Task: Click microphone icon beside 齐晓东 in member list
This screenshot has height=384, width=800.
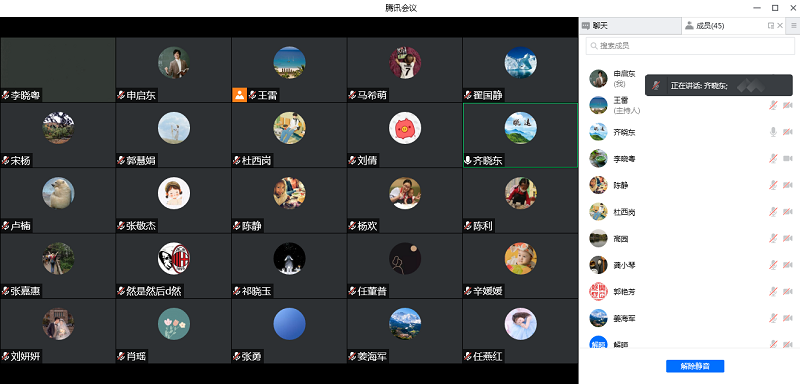Action: (773, 132)
